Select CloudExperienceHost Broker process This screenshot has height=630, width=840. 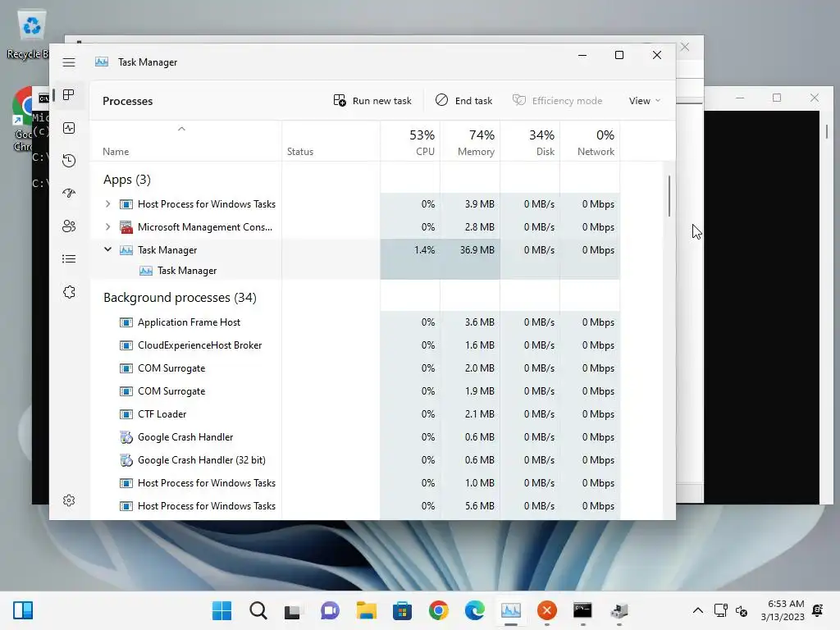[354, 345]
